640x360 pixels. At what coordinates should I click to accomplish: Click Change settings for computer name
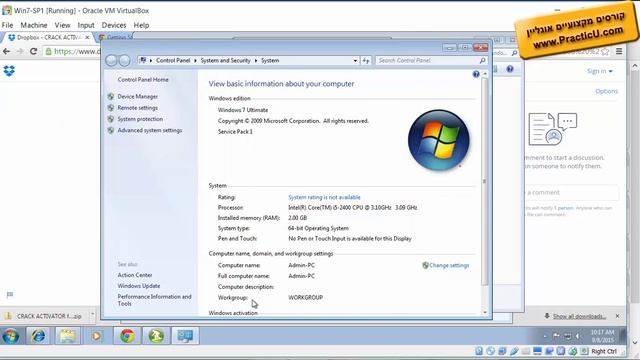point(449,265)
